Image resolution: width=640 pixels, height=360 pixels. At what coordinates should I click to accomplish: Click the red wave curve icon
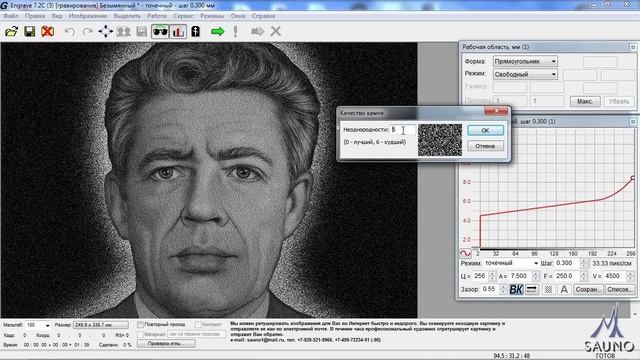[x=465, y=253]
